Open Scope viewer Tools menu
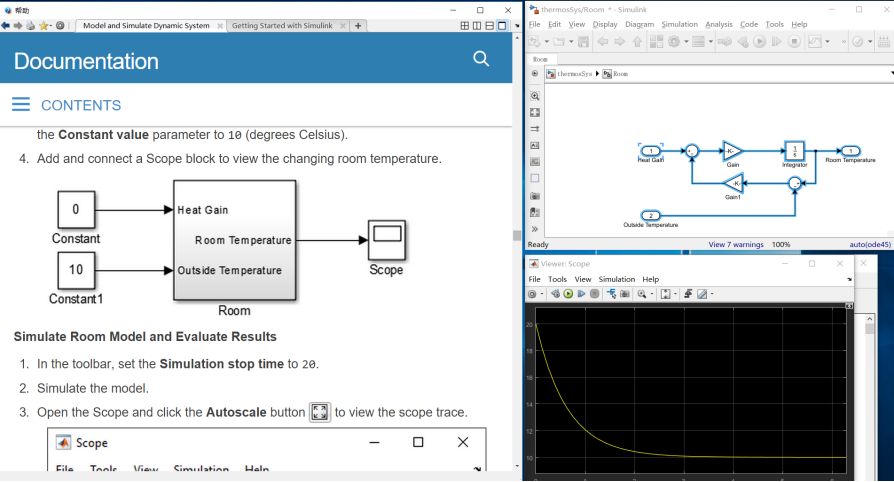Viewport: 894px width, 482px height. (x=557, y=280)
